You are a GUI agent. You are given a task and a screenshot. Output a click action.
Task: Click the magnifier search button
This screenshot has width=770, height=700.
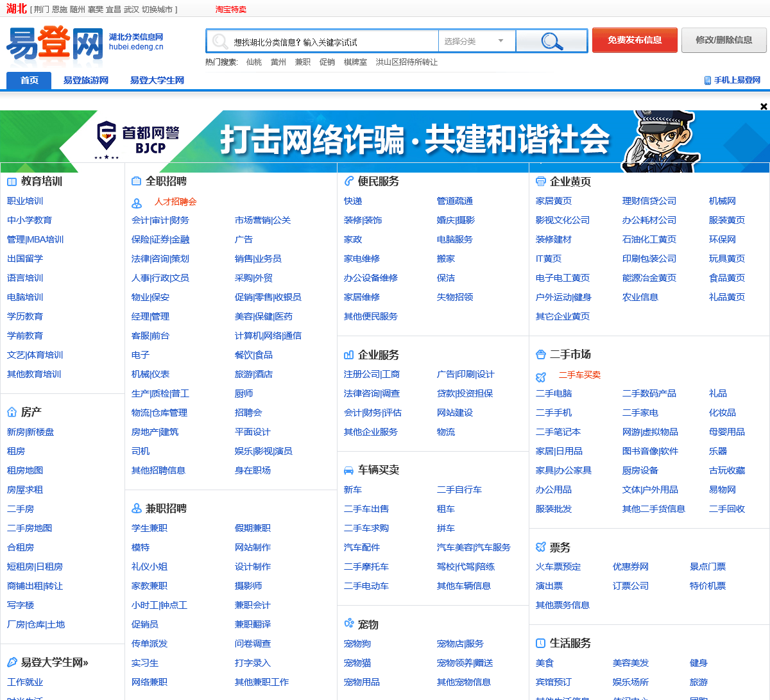(x=552, y=41)
